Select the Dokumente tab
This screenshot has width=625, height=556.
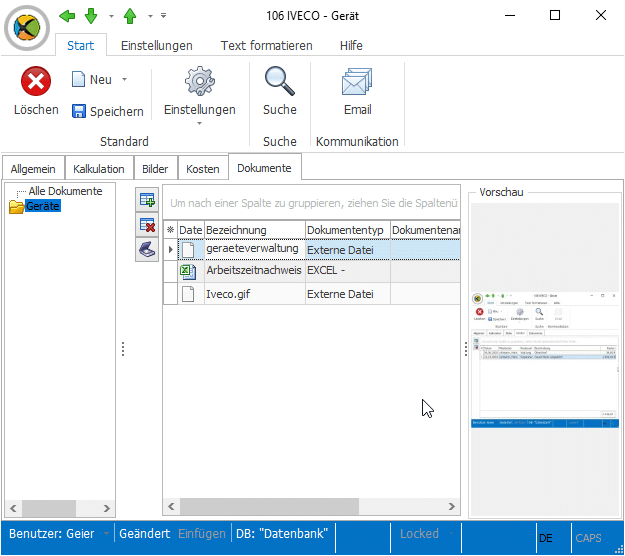(264, 168)
